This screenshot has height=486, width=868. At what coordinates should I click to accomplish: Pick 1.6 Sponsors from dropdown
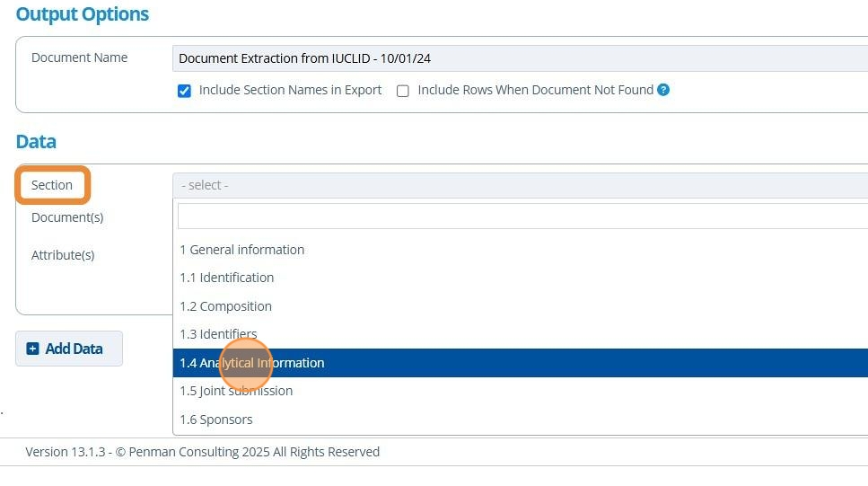pyautogui.click(x=216, y=420)
